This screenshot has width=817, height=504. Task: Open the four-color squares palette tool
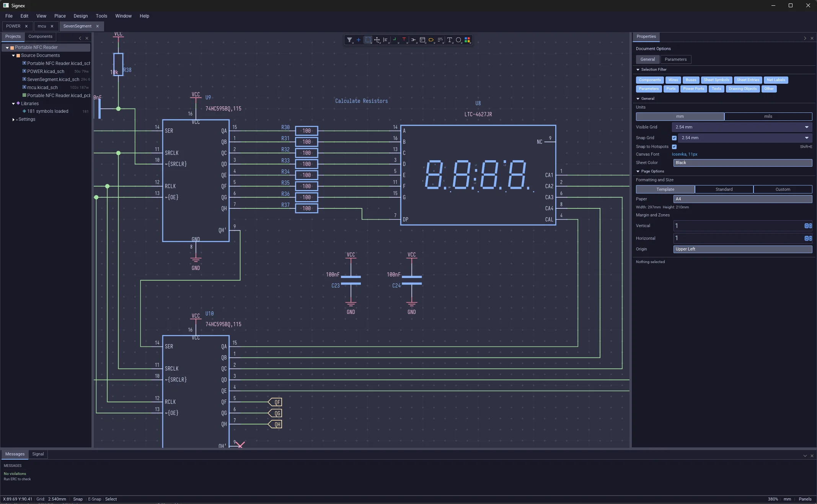pyautogui.click(x=467, y=40)
